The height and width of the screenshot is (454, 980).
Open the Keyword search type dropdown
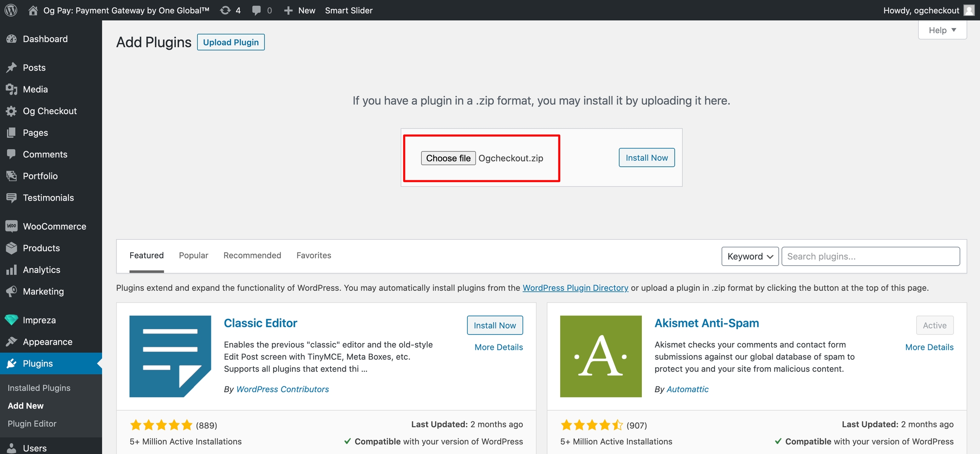(x=750, y=256)
